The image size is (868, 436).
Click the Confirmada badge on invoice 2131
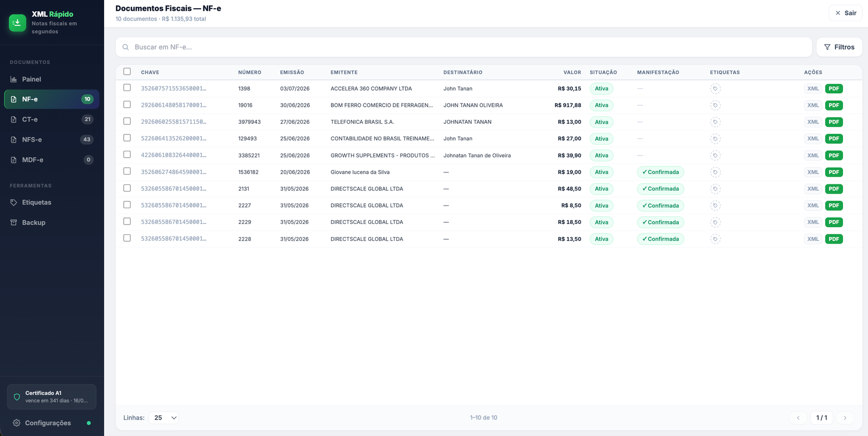point(660,189)
